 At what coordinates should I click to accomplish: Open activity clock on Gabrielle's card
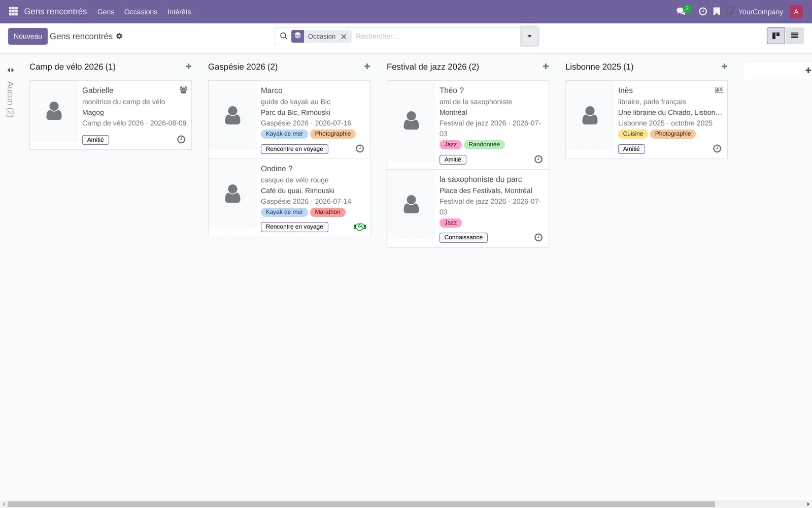click(x=181, y=139)
